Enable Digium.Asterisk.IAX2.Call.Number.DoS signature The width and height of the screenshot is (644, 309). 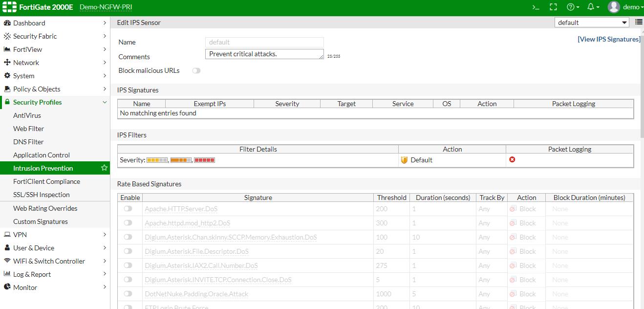click(x=128, y=265)
